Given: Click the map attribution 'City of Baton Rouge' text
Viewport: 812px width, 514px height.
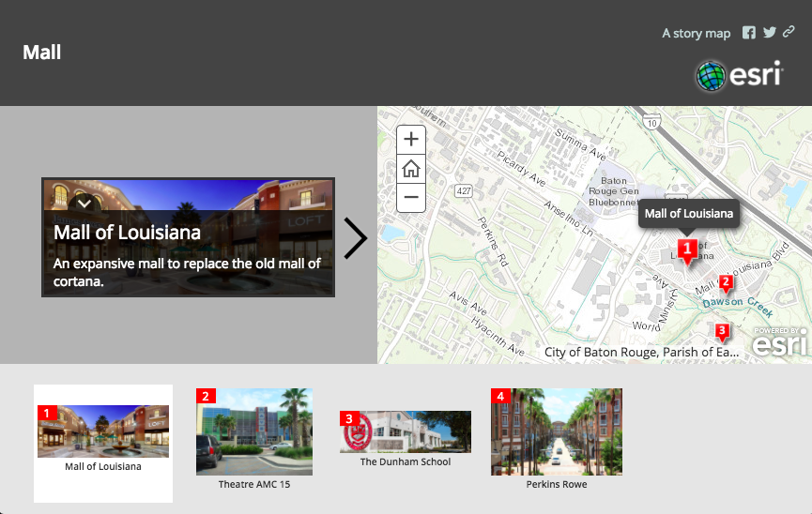Looking at the screenshot, I should coord(641,352).
